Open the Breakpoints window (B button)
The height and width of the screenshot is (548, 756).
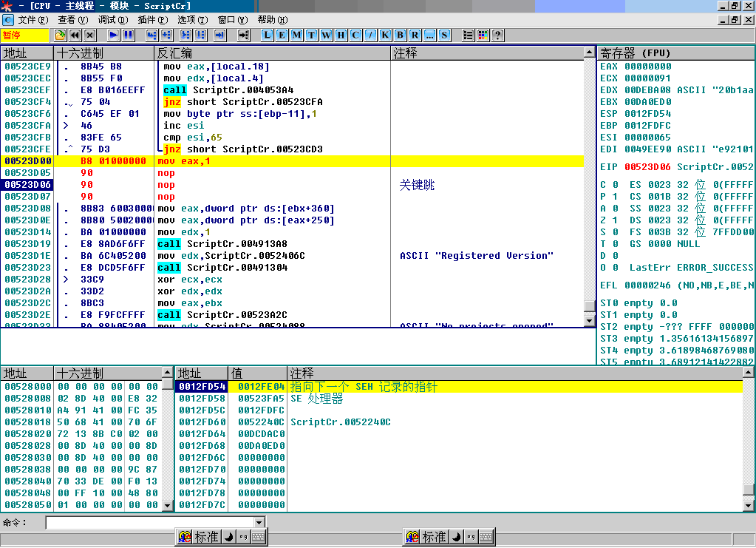[x=400, y=35]
